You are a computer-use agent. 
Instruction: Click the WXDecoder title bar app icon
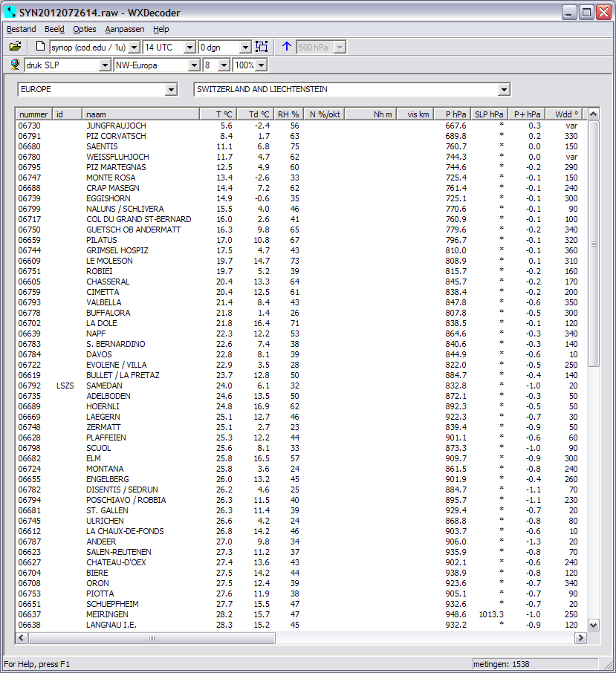[x=10, y=13]
